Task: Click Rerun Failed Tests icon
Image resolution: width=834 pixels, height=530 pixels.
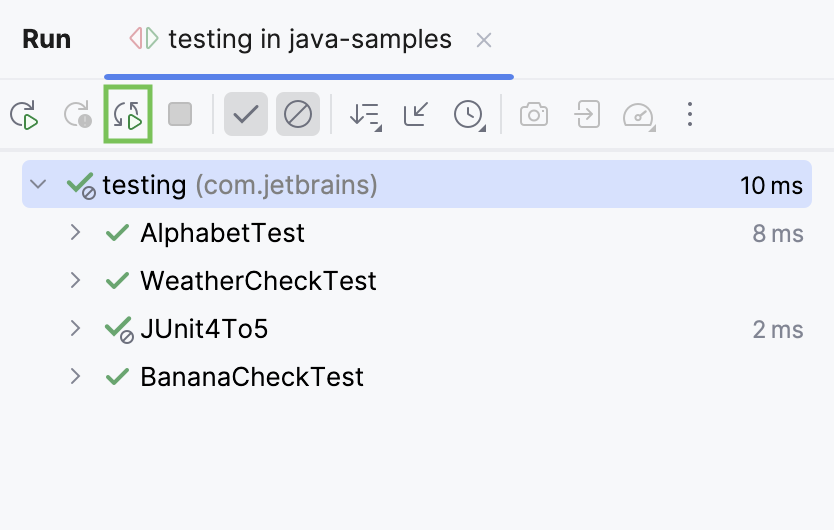Action: tap(77, 114)
